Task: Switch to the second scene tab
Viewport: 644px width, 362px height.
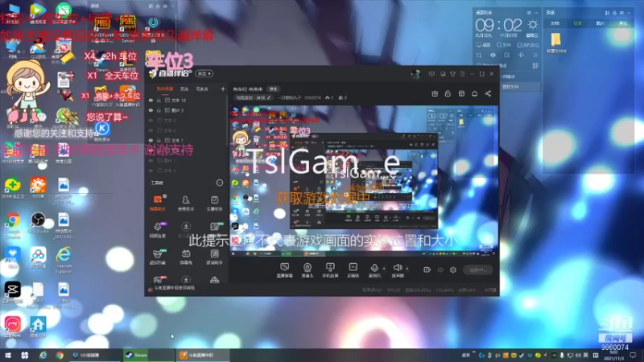Action: (x=184, y=88)
